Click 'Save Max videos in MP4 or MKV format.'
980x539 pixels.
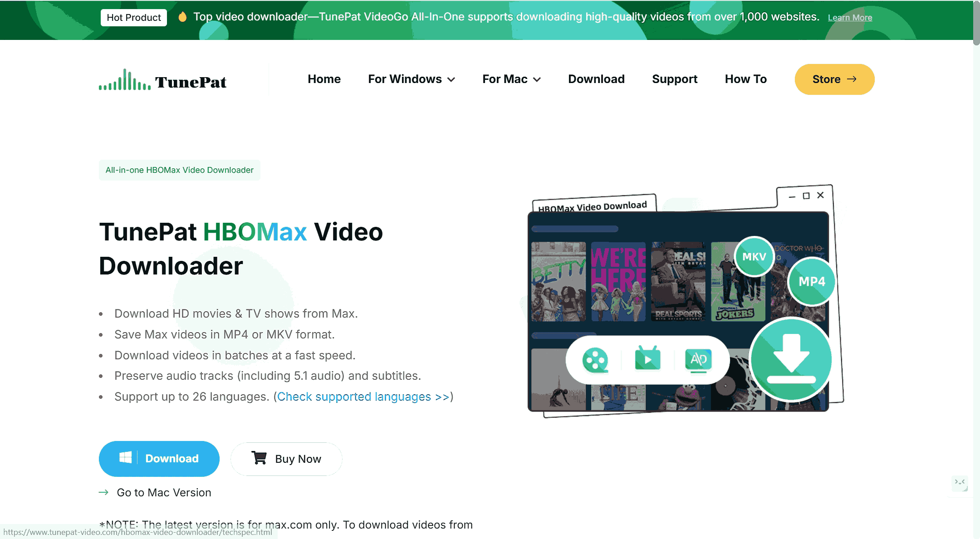225,334
